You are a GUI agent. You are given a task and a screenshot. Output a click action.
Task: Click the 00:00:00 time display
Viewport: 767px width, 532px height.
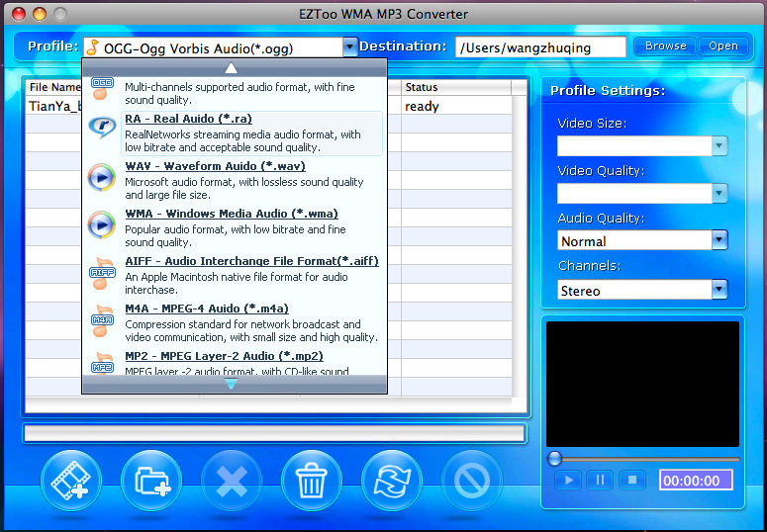click(x=696, y=481)
